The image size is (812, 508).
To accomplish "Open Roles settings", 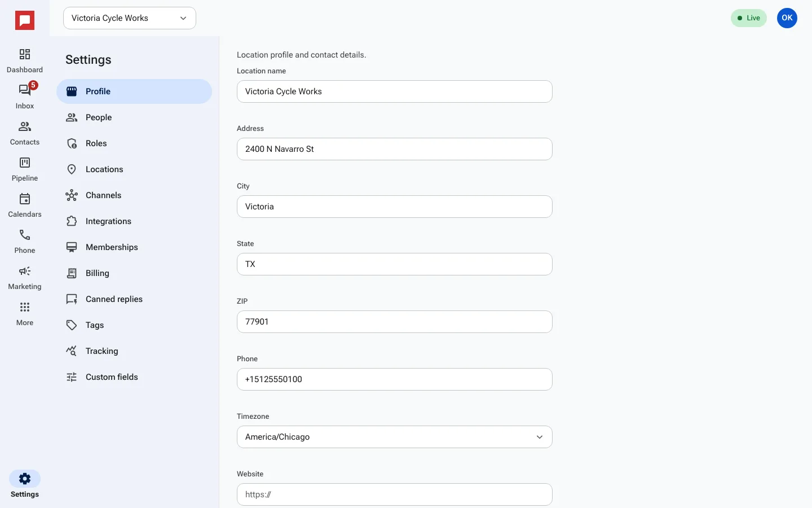I will point(134,143).
